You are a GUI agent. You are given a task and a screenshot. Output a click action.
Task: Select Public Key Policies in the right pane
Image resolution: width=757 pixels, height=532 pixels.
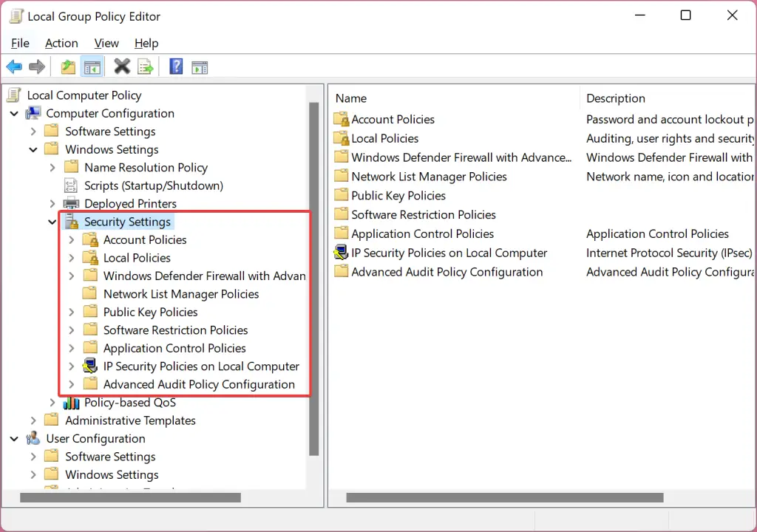click(398, 195)
